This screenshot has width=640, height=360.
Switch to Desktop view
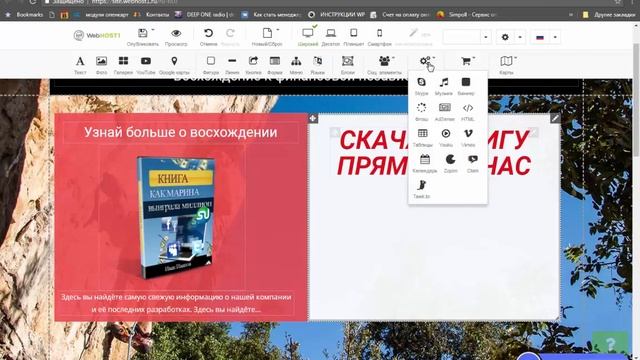point(331,36)
